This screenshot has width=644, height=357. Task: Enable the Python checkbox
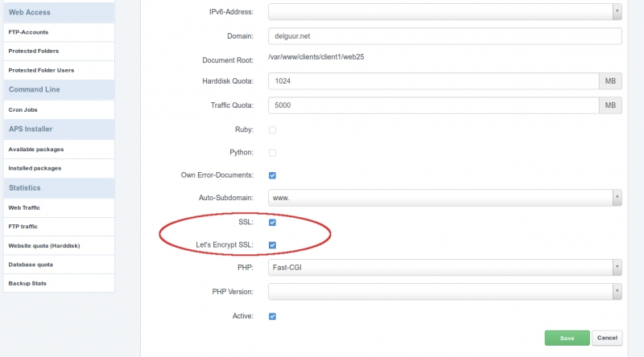pyautogui.click(x=272, y=153)
